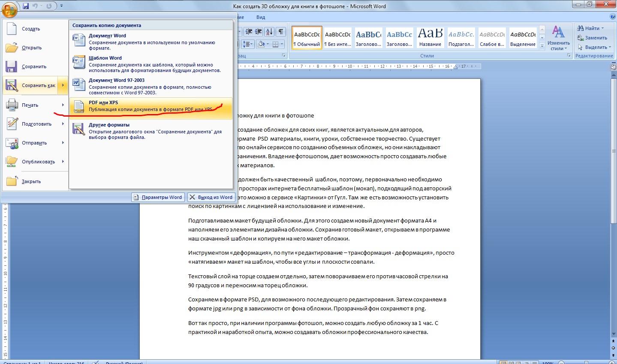Apply the Без интервала style

point(338,38)
